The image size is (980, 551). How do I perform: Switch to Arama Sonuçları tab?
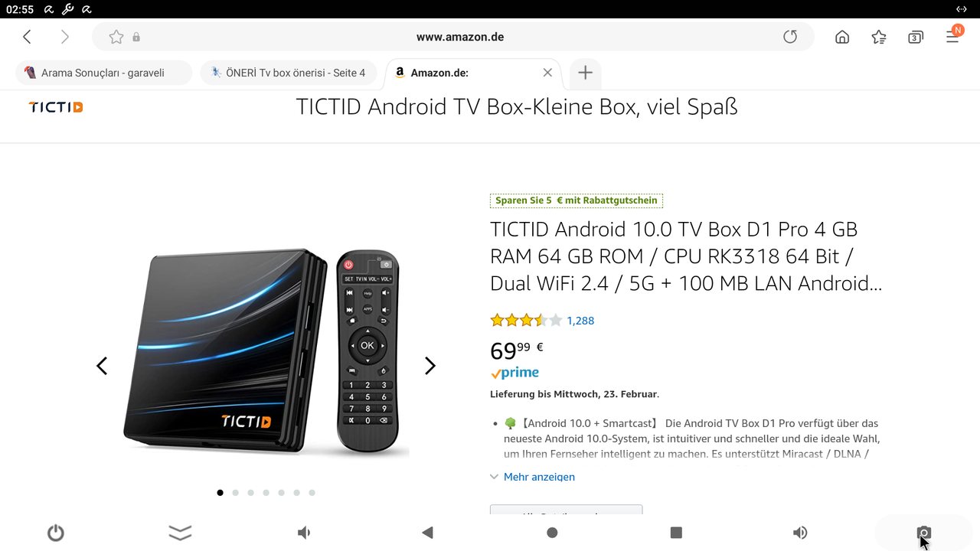click(x=103, y=73)
